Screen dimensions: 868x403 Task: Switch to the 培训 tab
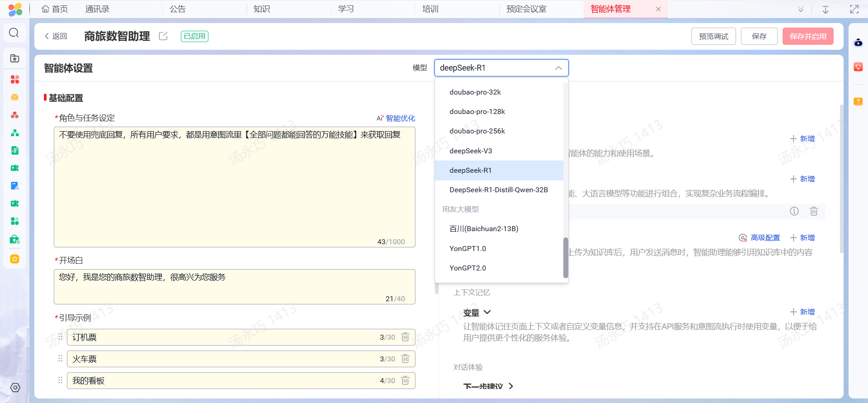click(430, 9)
